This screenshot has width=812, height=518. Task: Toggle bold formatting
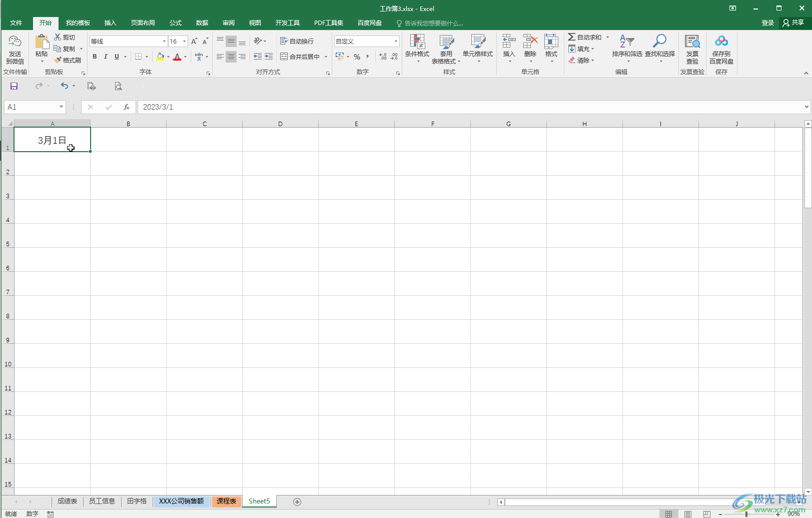point(95,57)
